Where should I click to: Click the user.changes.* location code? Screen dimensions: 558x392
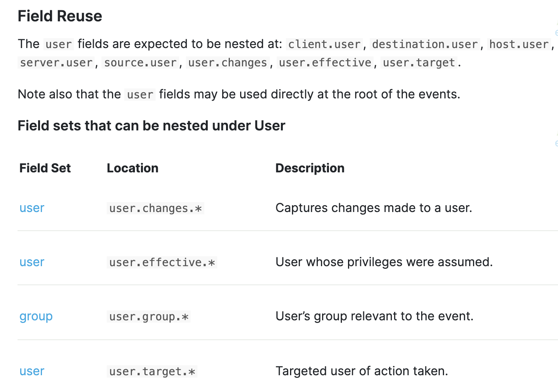156,208
